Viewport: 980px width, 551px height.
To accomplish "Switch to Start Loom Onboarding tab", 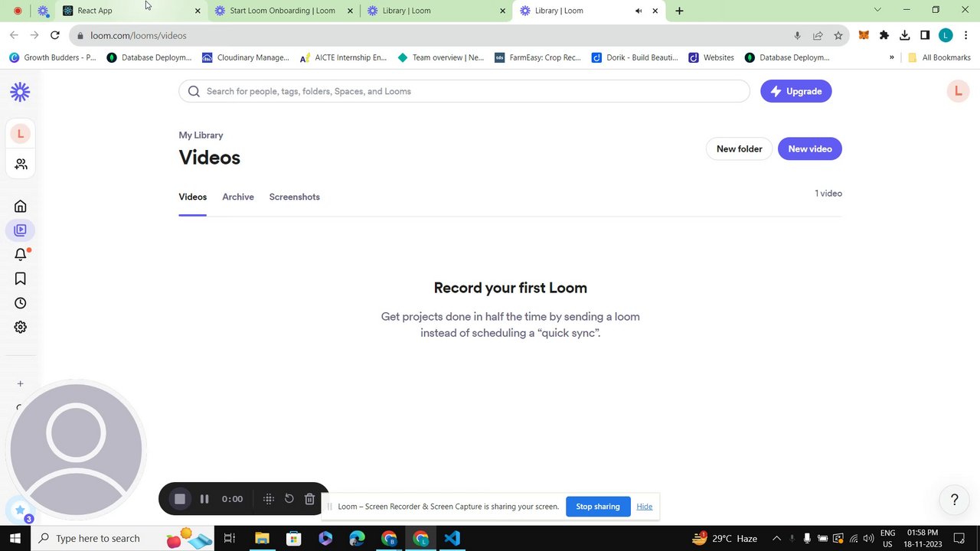I will tap(283, 11).
